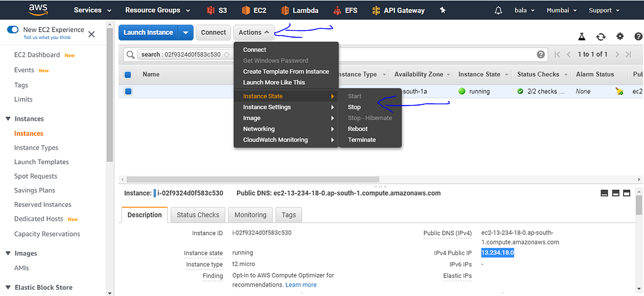Go to the last page of results

[628, 54]
